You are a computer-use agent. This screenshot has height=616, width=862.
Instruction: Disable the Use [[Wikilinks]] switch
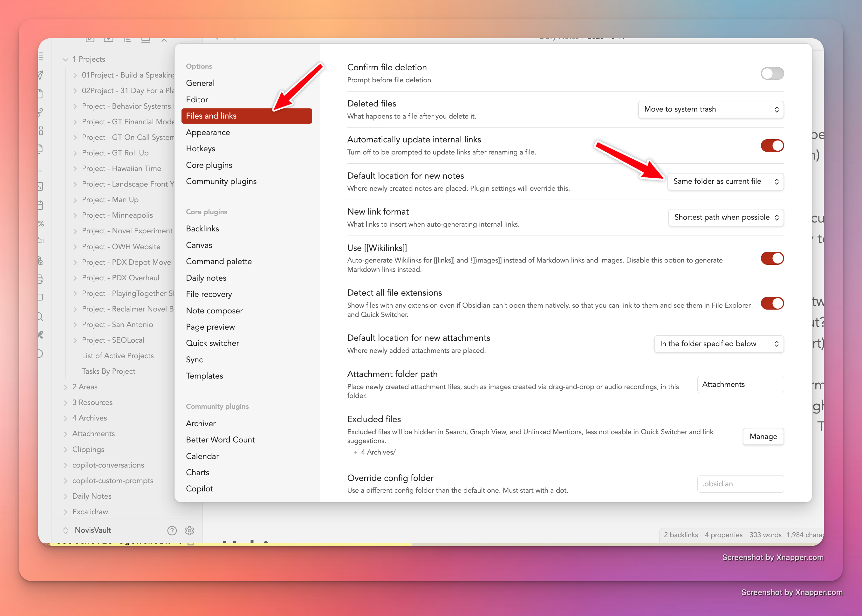click(772, 258)
